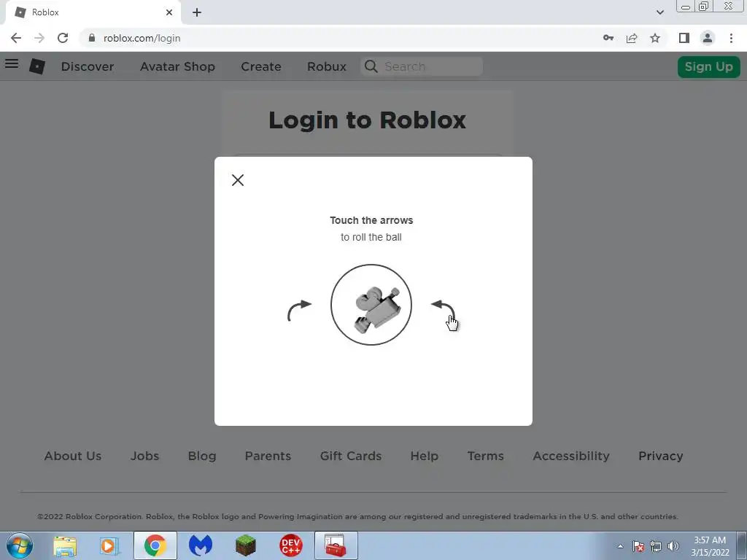Click the left rotate arrow

tap(300, 311)
